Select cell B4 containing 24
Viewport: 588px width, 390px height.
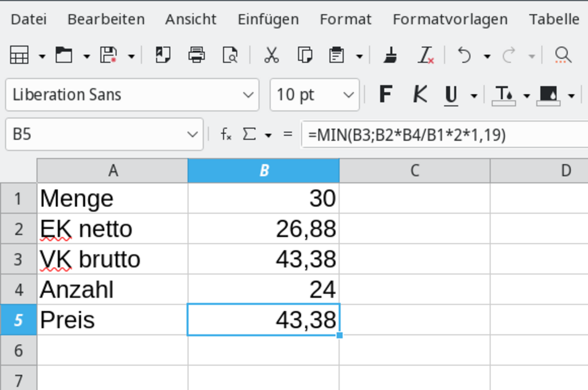tap(264, 290)
